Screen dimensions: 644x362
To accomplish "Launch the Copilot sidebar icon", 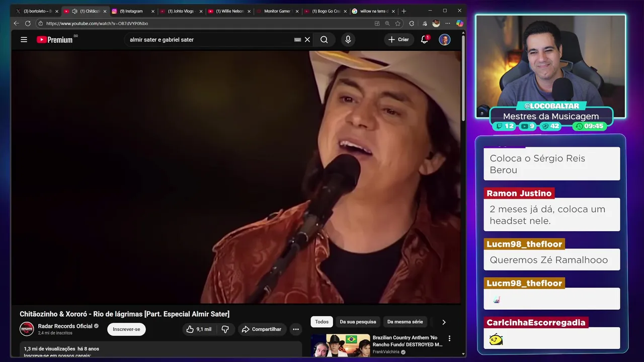I will click(x=459, y=23).
